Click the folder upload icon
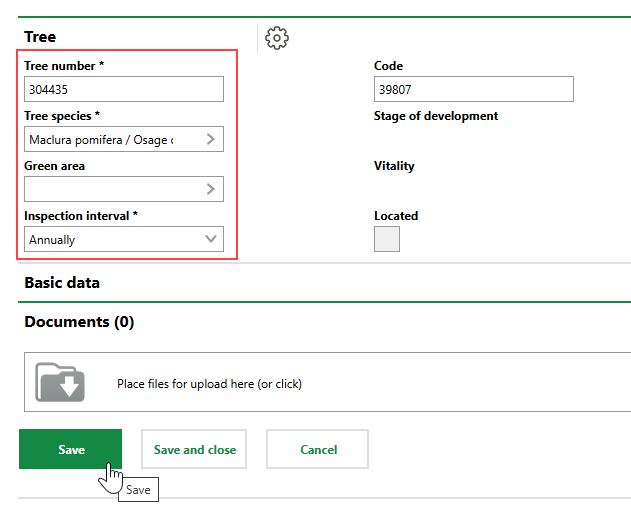Viewport: 631px width, 520px height. [60, 382]
